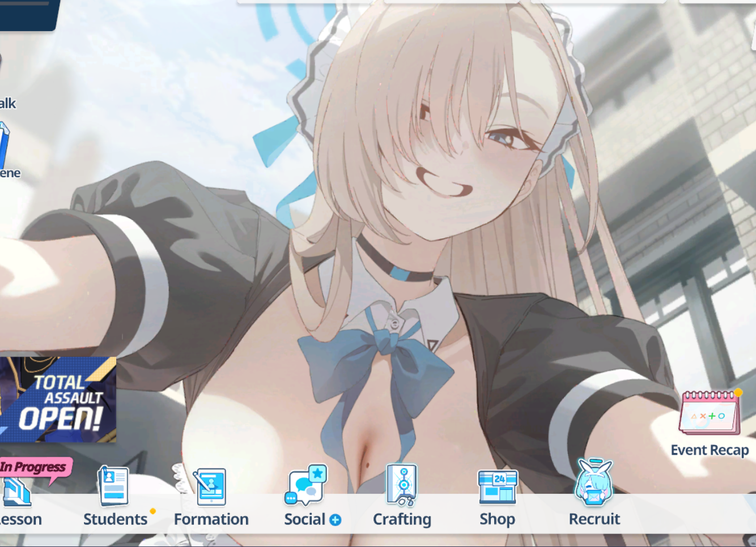
Task: Tap the blue plus beside Social
Action: 335,520
